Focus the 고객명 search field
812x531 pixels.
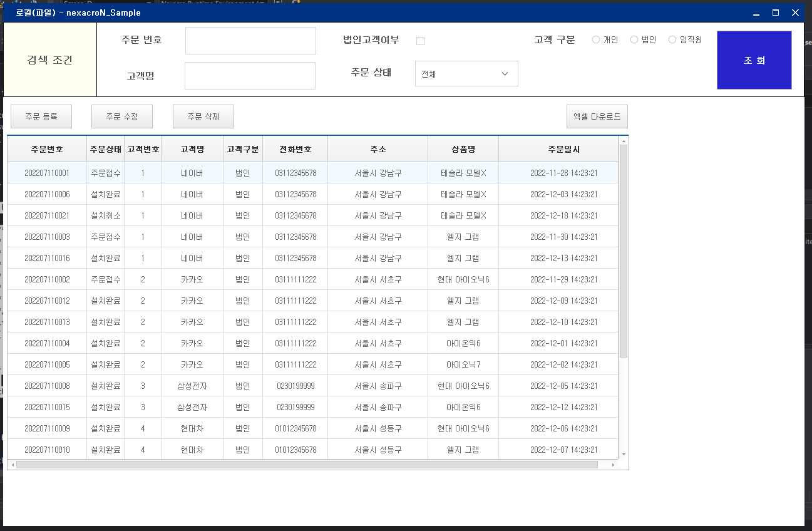coord(250,76)
